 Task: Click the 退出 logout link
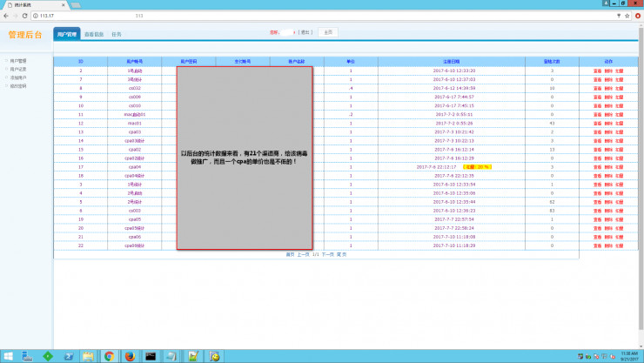pos(305,32)
